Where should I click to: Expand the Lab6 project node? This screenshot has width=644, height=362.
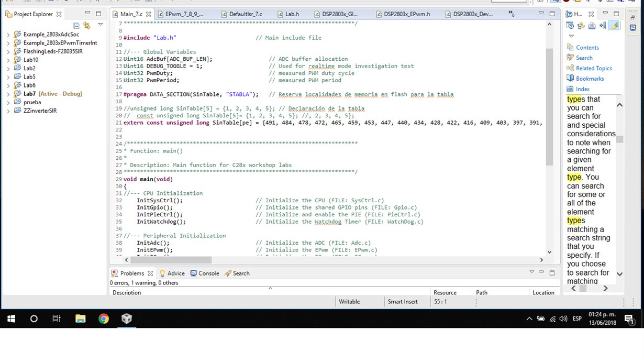pos(8,85)
